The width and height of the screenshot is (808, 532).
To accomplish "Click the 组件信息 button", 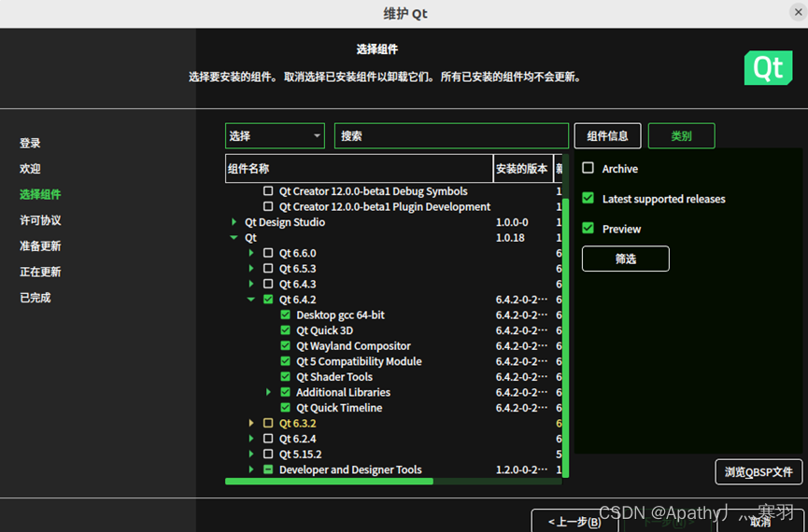I will tap(607, 136).
